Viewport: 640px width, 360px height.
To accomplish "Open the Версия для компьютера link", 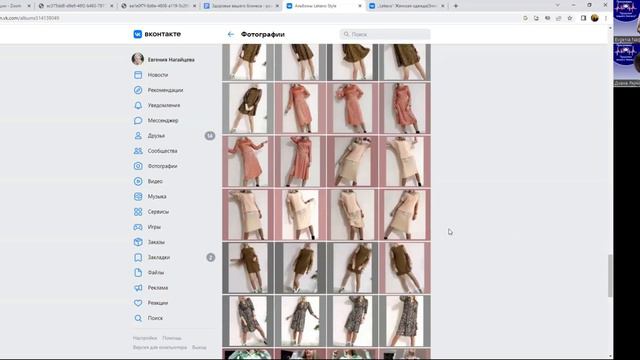I will coord(160,347).
